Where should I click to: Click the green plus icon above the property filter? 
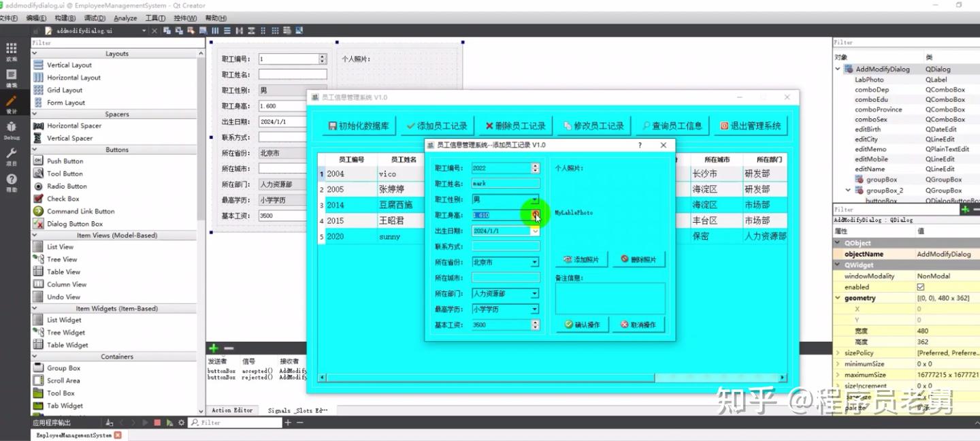(965, 210)
